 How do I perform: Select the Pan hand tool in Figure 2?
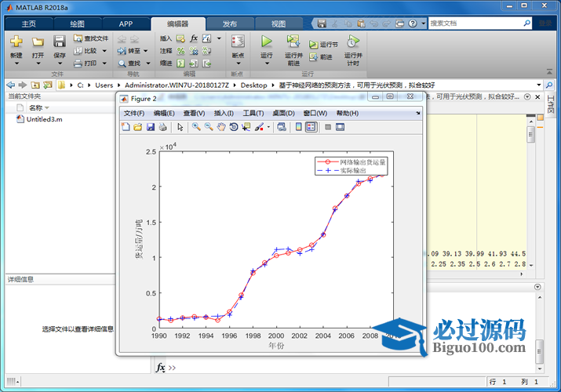[221, 127]
